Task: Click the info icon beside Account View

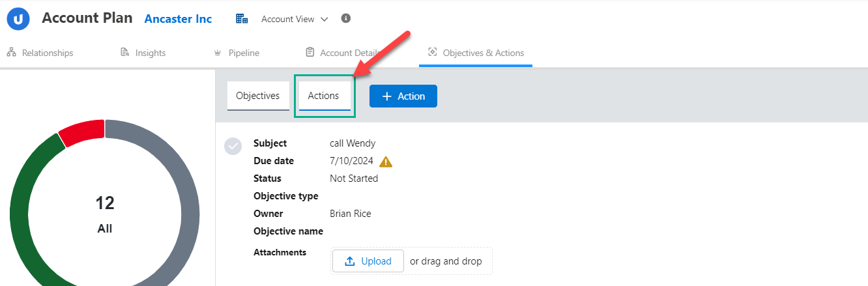Action: pyautogui.click(x=346, y=18)
